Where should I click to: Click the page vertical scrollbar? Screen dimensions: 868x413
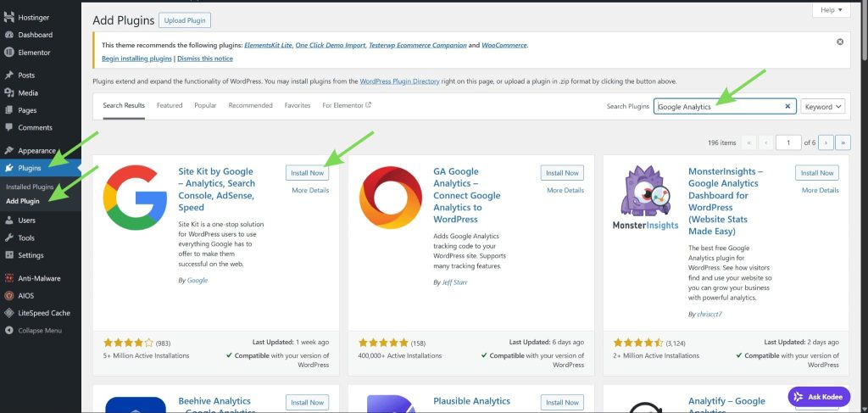click(x=864, y=33)
